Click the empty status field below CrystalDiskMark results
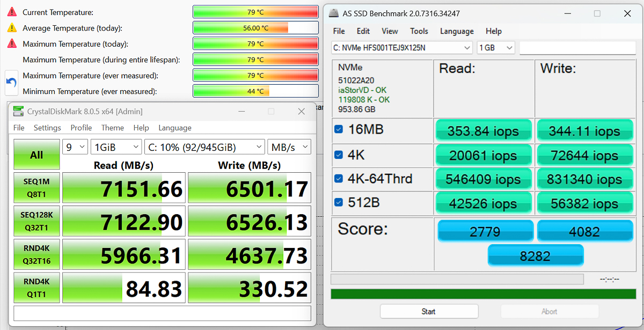This screenshot has width=644, height=330. tap(162, 313)
